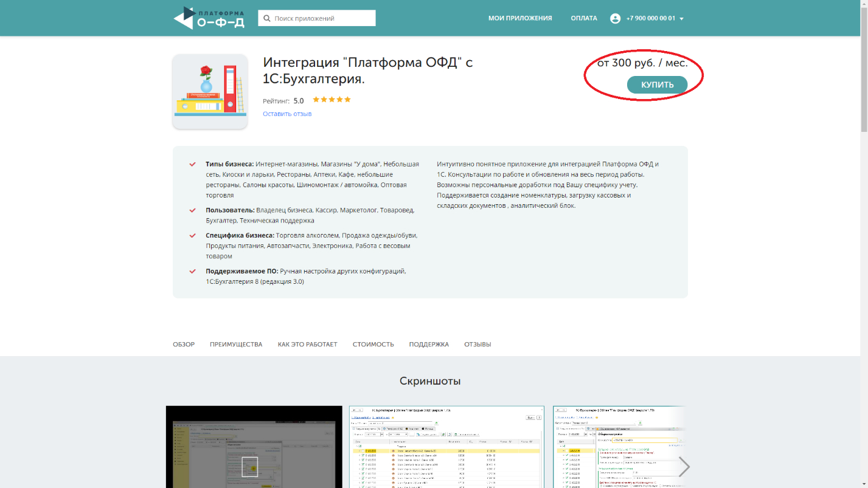Switch to the КАК ЭТО РАБОТАЕТ tab
The image size is (868, 488).
click(x=307, y=345)
